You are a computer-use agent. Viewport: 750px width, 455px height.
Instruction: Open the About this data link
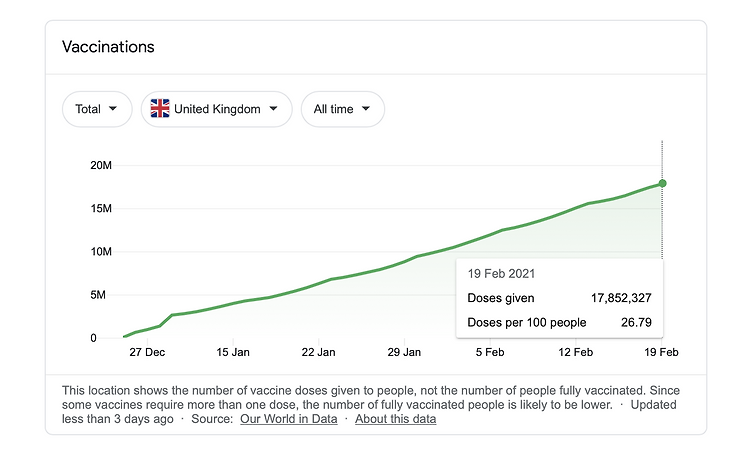[x=396, y=419]
